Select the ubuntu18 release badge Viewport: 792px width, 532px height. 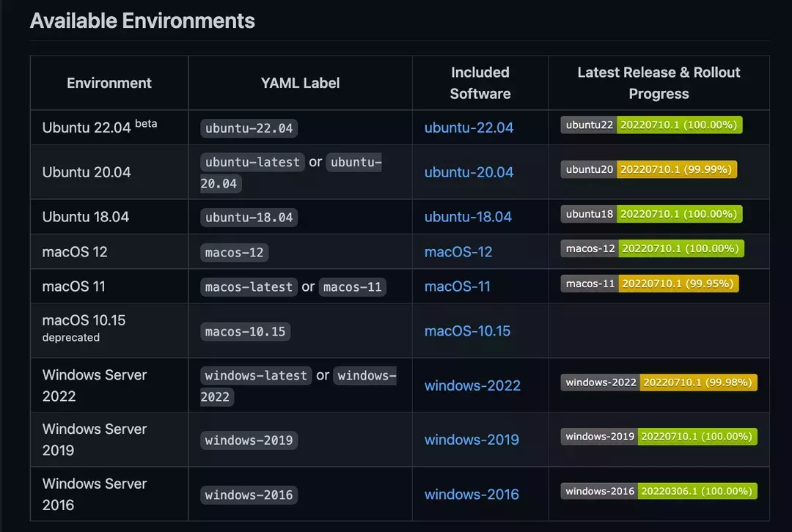[x=652, y=214]
